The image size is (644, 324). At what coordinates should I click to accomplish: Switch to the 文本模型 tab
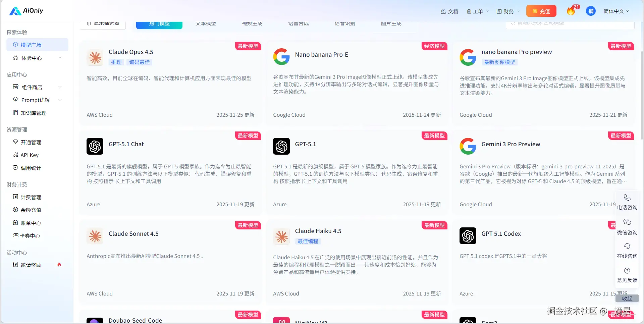coord(206,24)
